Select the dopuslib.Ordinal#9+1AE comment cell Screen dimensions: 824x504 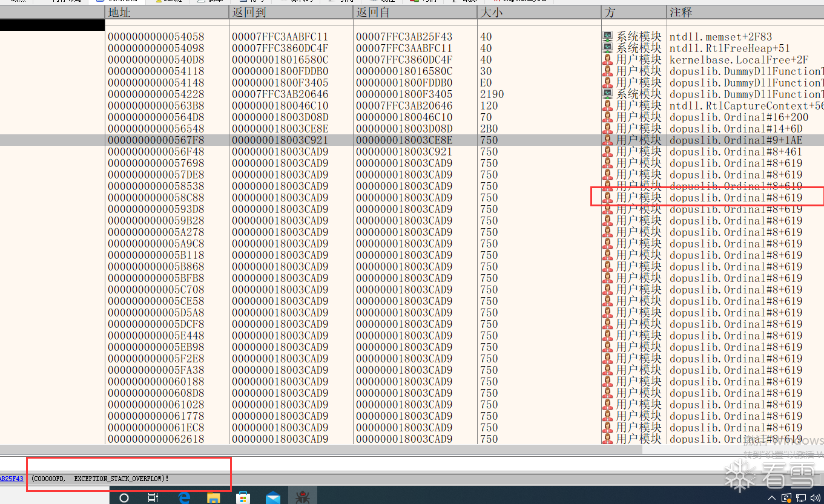tap(736, 140)
